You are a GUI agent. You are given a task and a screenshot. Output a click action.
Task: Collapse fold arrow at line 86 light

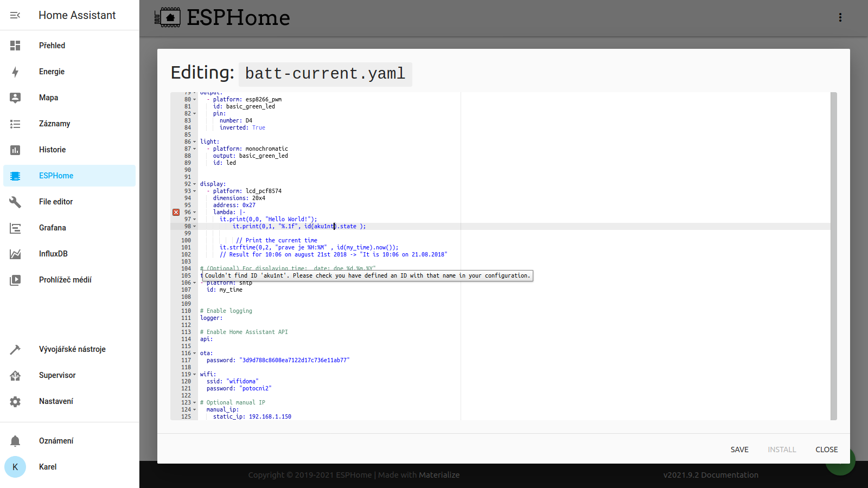click(x=195, y=142)
